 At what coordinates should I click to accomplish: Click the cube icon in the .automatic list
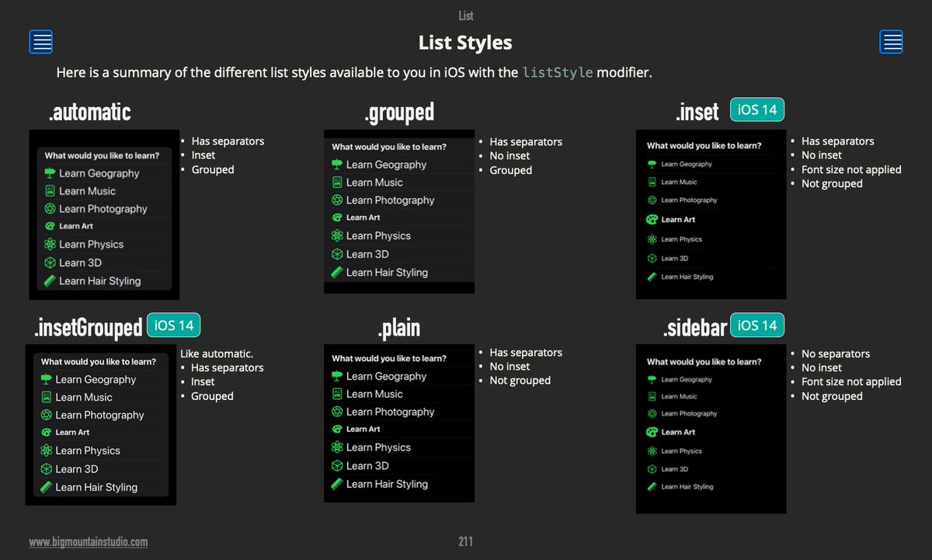click(x=50, y=263)
